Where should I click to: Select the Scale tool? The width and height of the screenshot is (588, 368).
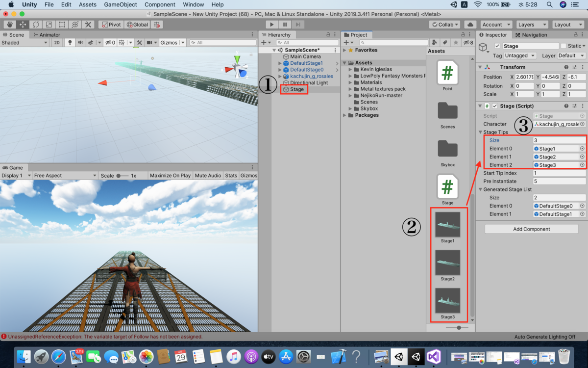coord(49,25)
